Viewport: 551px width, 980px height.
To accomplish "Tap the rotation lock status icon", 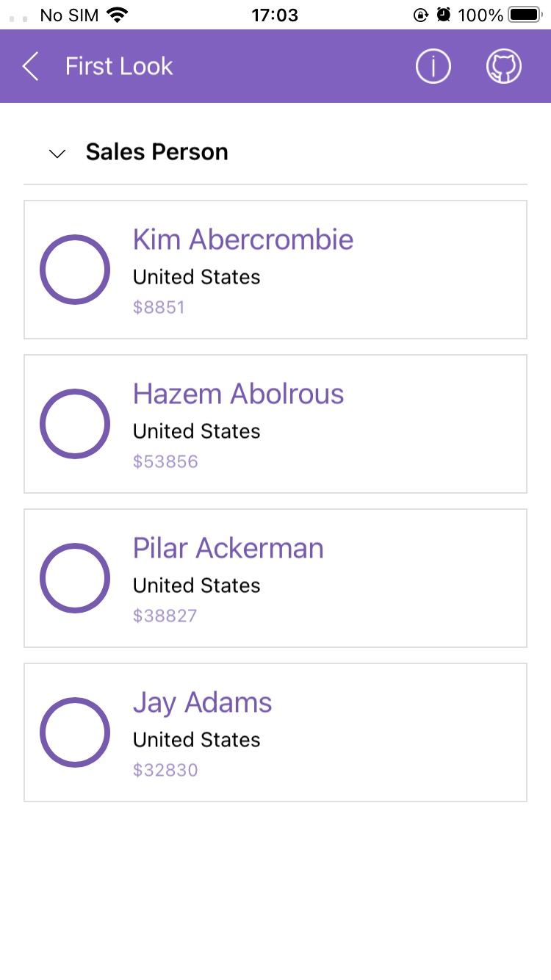I will click(421, 15).
